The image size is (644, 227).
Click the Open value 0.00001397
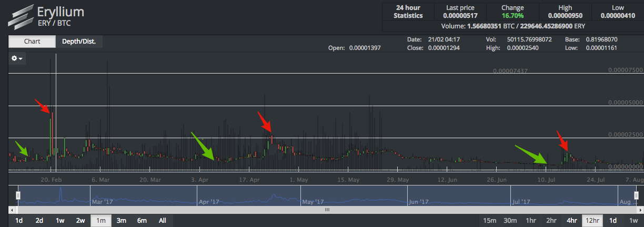365,48
